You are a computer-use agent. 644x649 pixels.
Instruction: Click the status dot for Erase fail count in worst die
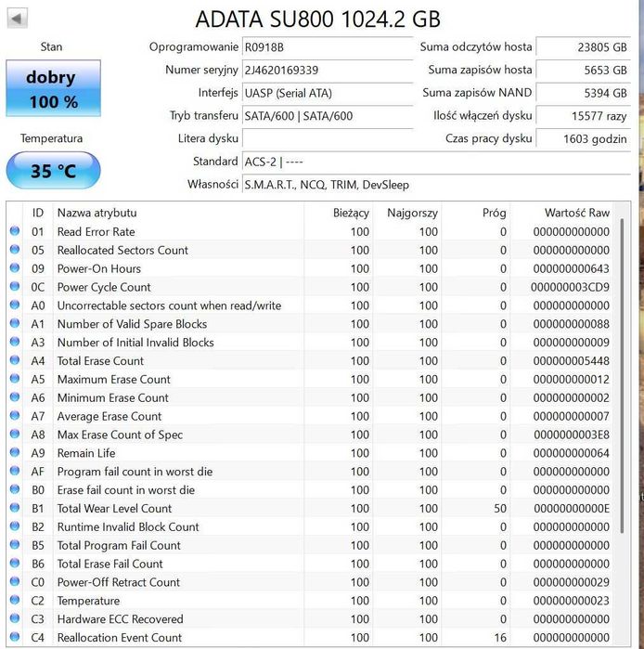[15, 489]
